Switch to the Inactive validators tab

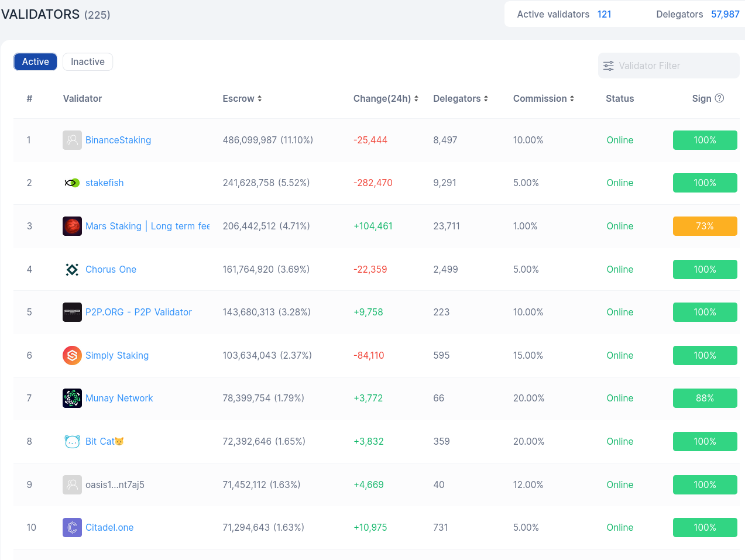tap(88, 61)
